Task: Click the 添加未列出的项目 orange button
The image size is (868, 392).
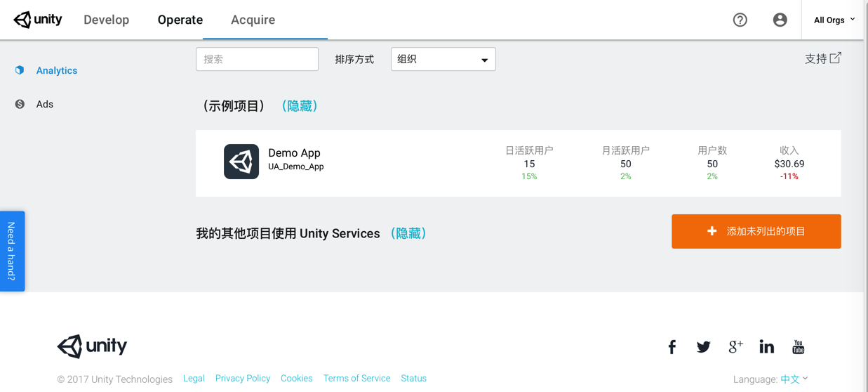Action: click(x=756, y=231)
